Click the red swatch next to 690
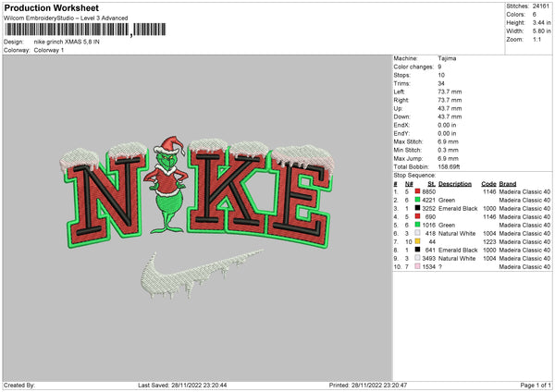Screen dimensions: 555x392 coord(417,216)
